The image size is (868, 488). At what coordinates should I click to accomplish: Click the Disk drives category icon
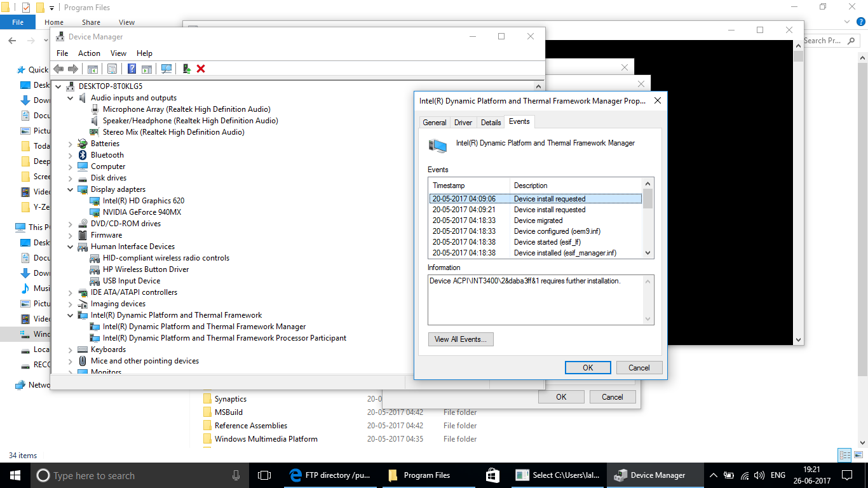pos(83,178)
